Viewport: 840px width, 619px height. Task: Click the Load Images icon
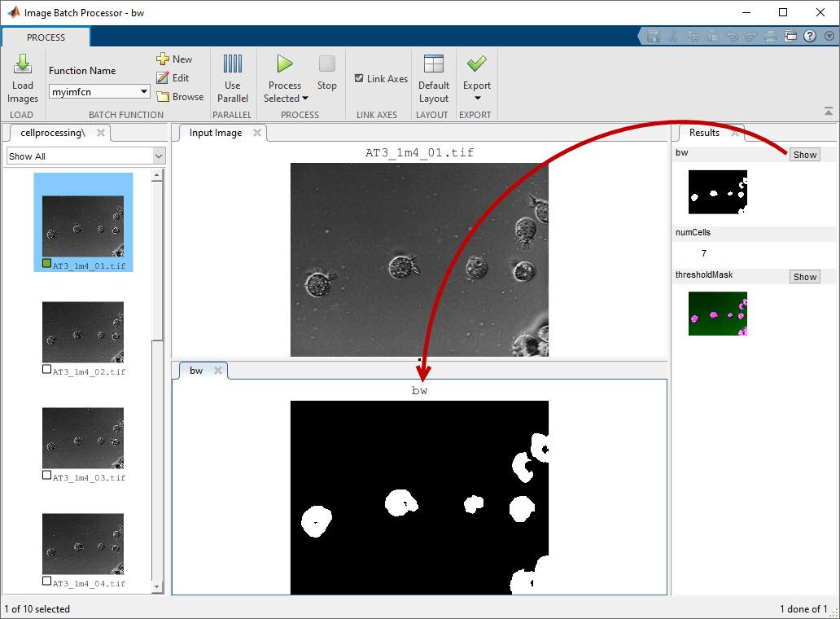point(23,64)
